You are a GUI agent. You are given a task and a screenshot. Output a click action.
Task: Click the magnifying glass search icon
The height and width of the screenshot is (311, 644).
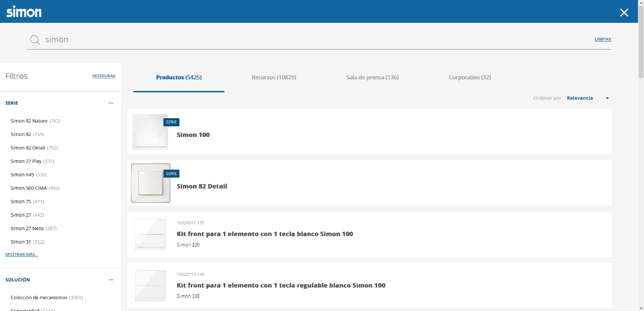click(35, 40)
